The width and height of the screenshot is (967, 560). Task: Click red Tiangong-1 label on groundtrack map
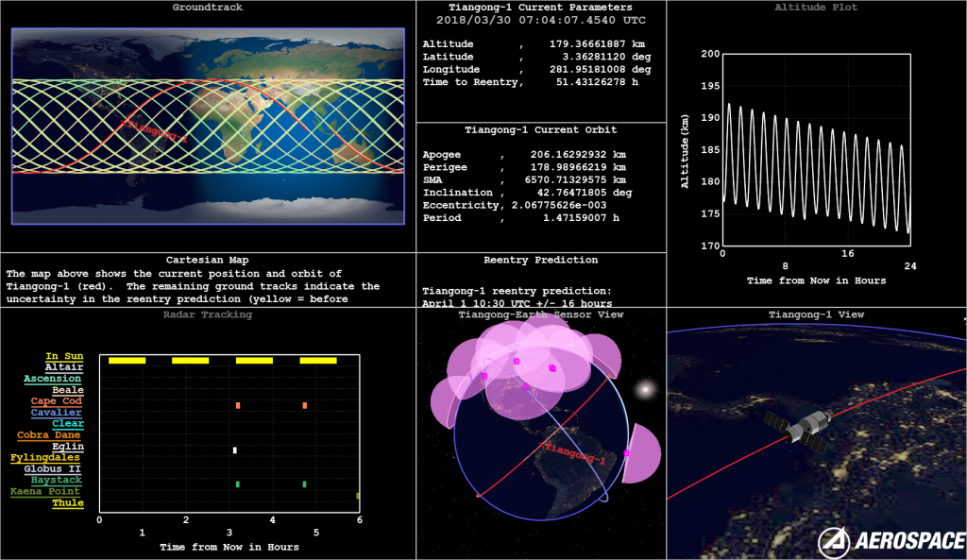coord(154,130)
